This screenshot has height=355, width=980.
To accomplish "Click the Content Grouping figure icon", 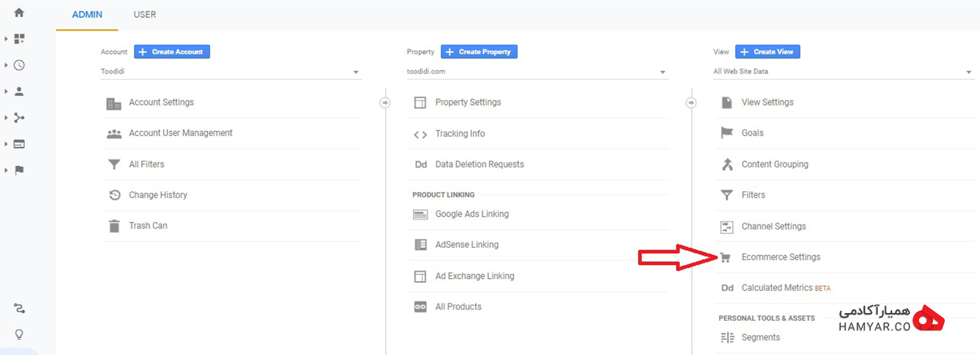I will point(727,164).
